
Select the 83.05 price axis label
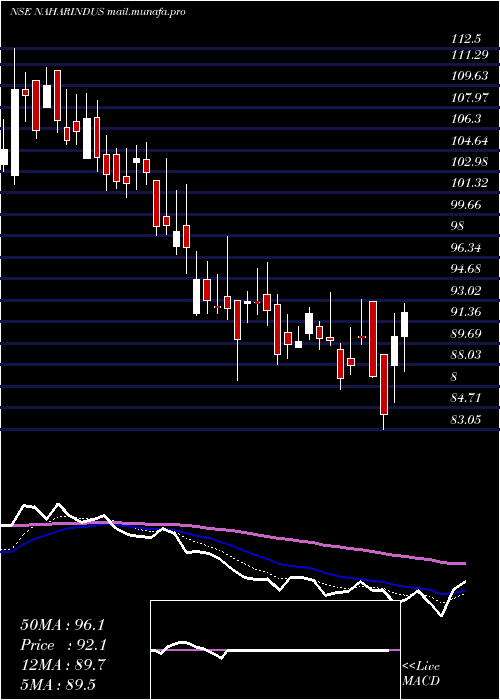[467, 419]
